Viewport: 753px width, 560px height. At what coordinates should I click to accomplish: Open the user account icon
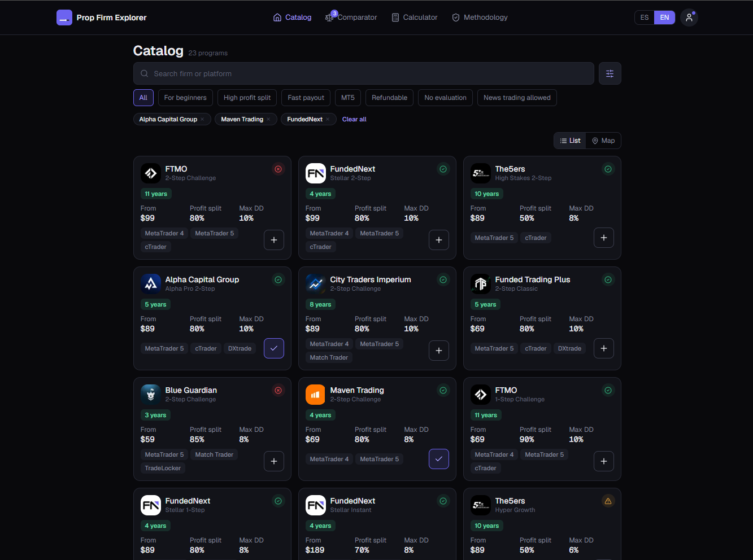[689, 17]
